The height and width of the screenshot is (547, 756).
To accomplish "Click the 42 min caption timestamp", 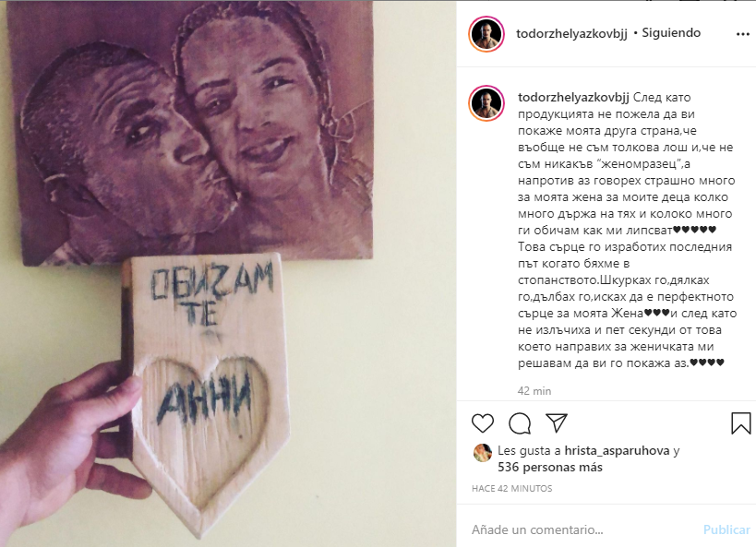I will pos(534,391).
